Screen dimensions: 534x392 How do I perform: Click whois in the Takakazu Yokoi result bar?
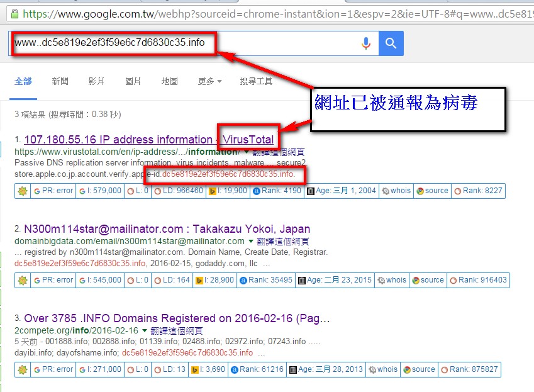click(x=392, y=280)
